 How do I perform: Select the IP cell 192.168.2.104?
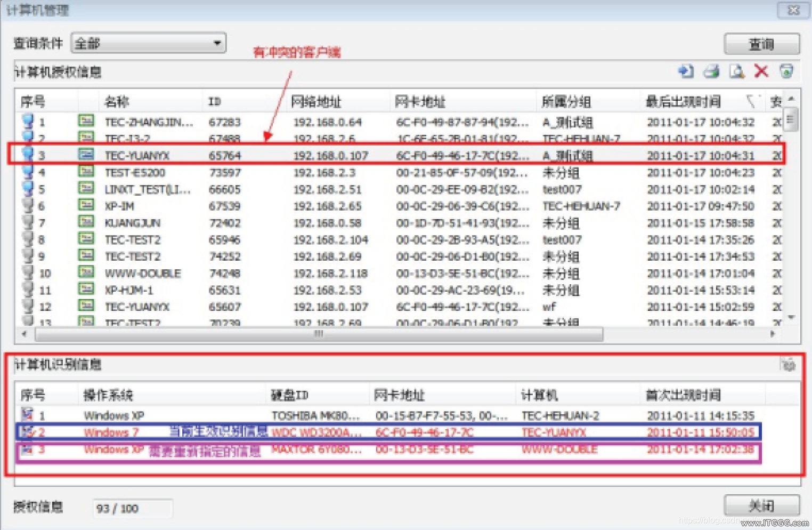click(x=331, y=240)
